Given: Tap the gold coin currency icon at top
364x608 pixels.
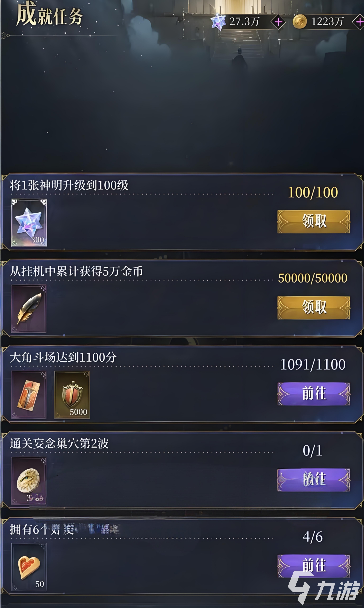Looking at the screenshot, I should (300, 22).
